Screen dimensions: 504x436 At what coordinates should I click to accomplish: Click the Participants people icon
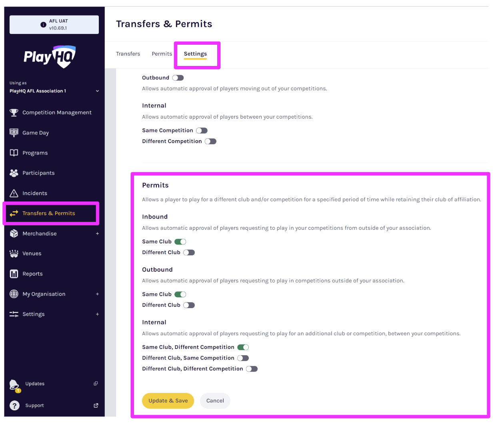click(14, 173)
